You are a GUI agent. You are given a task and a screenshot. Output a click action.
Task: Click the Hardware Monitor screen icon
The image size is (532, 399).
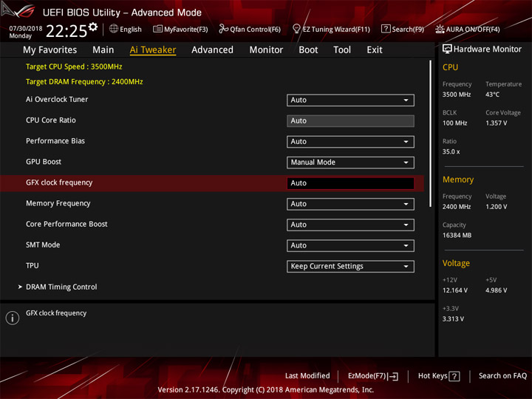pyautogui.click(x=447, y=49)
